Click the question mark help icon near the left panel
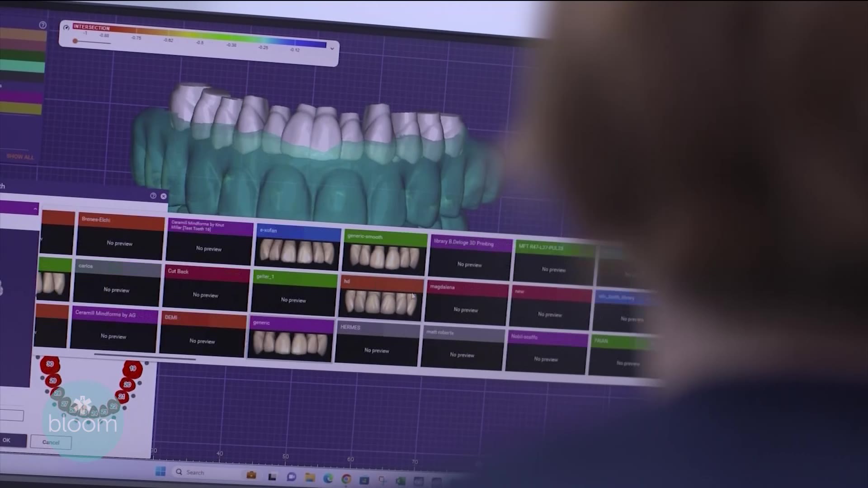 42,25
